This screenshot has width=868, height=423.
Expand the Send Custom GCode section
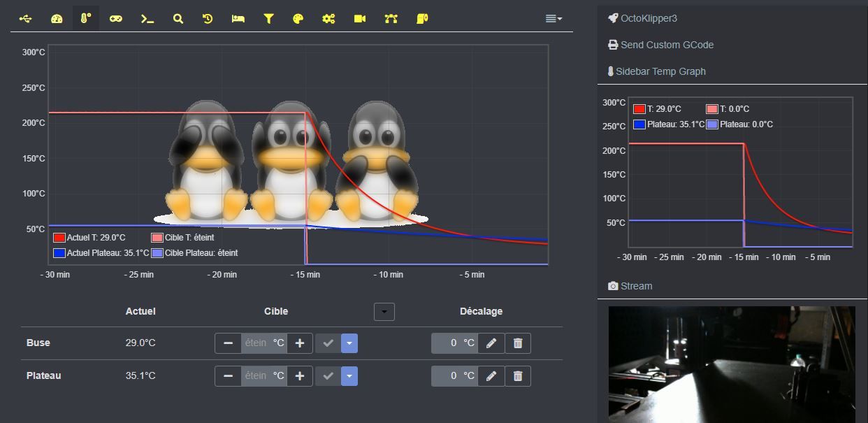click(x=667, y=45)
